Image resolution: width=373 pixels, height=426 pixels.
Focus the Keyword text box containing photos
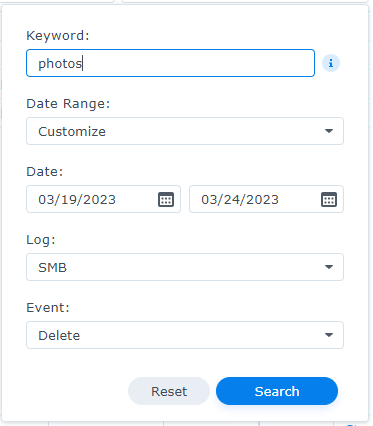click(x=170, y=63)
